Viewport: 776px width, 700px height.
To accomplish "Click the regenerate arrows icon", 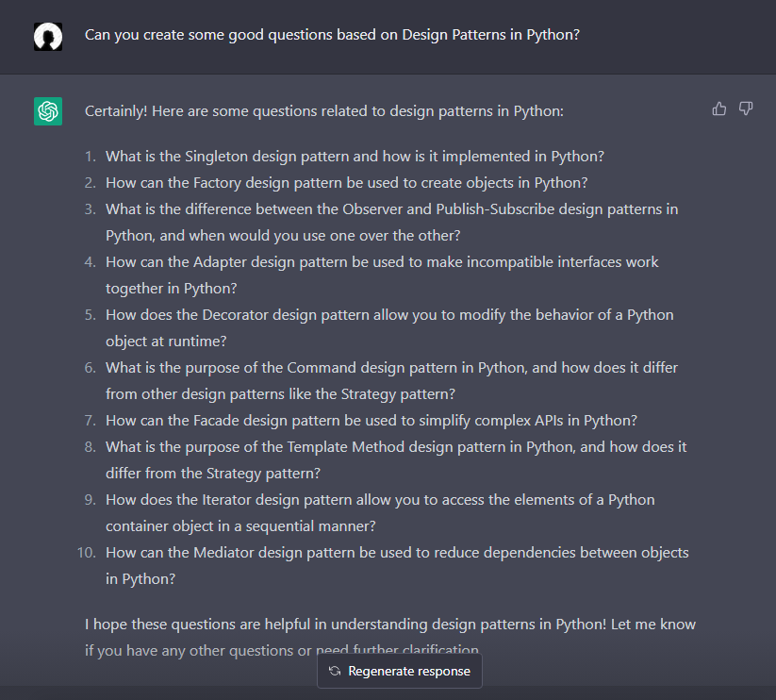I will coord(335,671).
